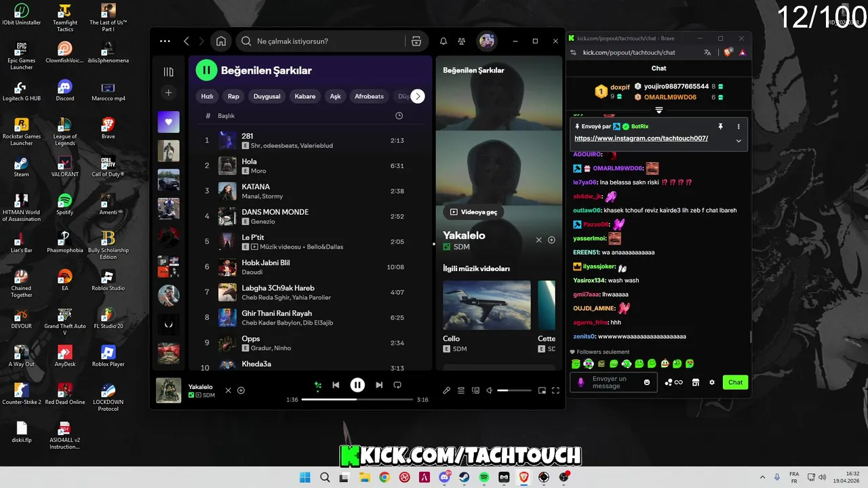Image resolution: width=868 pixels, height=488 pixels.
Task: Open artist Daoudi under Hobk Jabni Blil
Action: coord(252,272)
